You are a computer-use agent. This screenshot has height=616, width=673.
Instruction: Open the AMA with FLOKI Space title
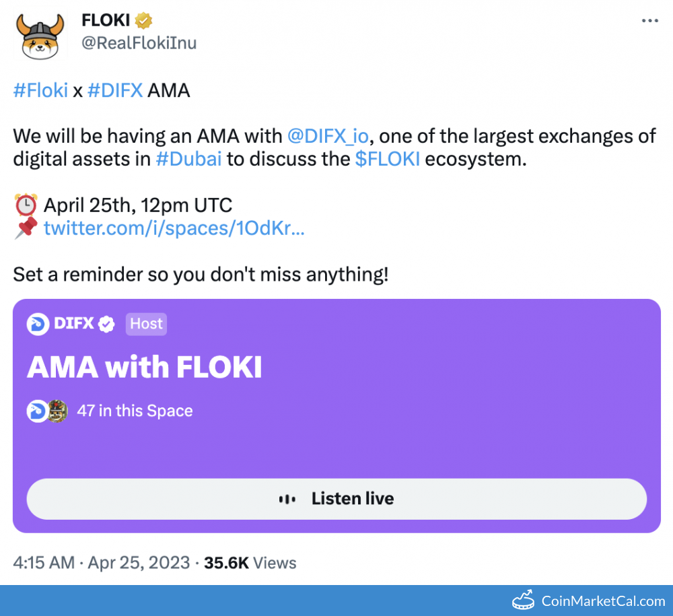tap(144, 368)
